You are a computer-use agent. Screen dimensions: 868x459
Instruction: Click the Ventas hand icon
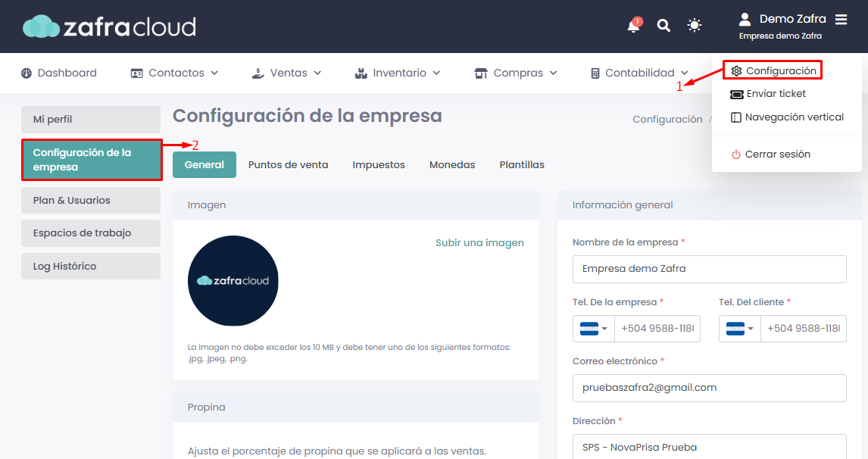coord(258,73)
